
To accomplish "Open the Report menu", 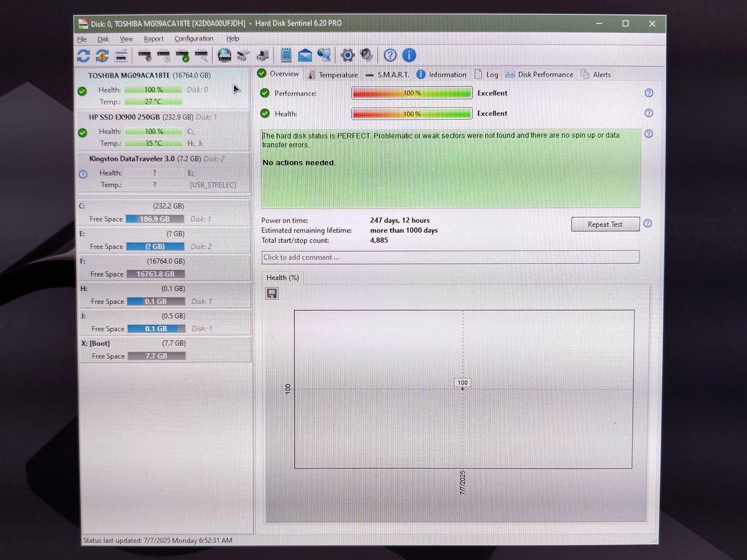I will point(154,39).
